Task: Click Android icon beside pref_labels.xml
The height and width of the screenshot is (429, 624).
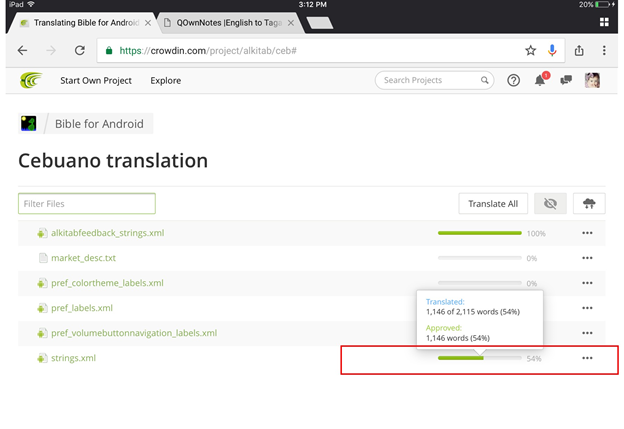Action: click(42, 308)
